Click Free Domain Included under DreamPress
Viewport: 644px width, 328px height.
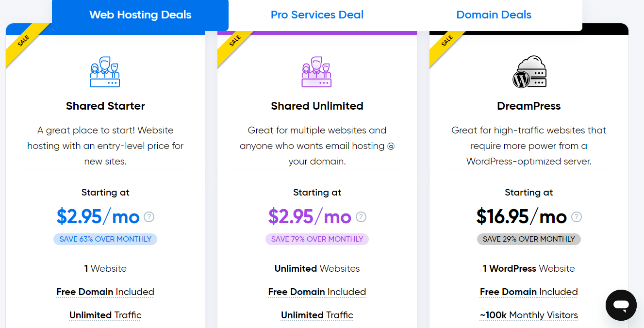pos(528,292)
